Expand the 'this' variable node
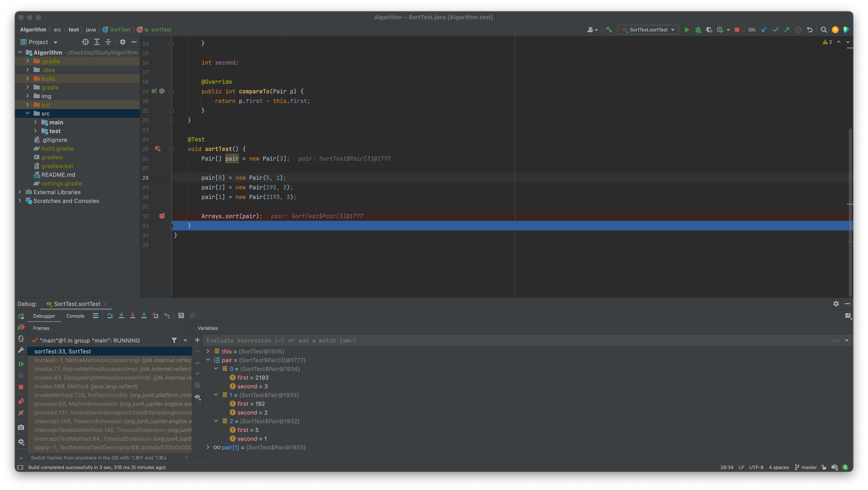This screenshot has height=490, width=868. pos(208,351)
